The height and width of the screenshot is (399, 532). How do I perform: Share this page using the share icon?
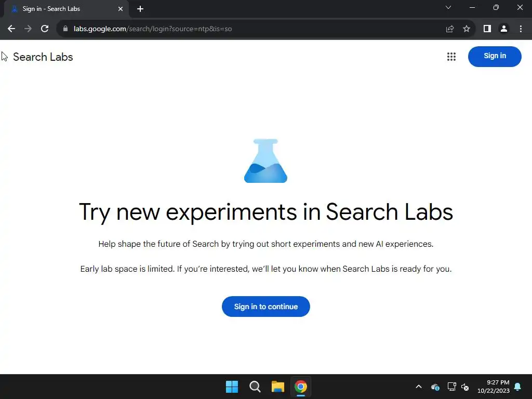[x=450, y=29]
